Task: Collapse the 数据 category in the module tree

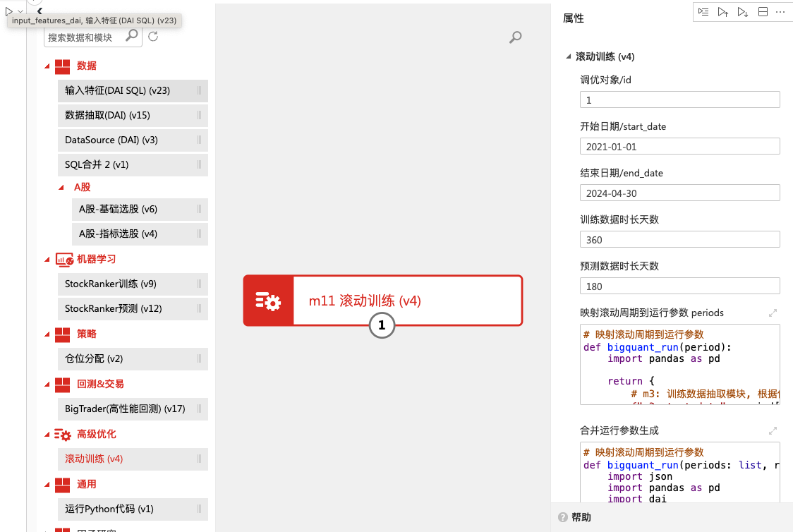Action: pyautogui.click(x=47, y=66)
